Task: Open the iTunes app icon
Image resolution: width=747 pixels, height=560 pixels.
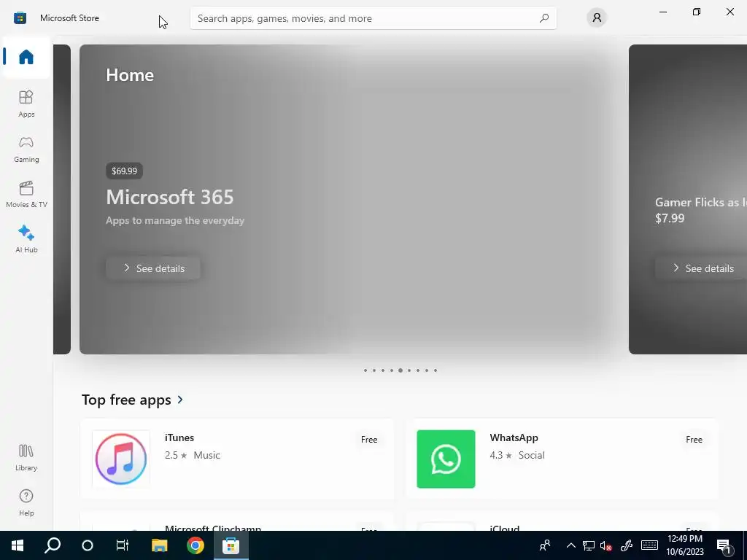Action: tap(121, 459)
